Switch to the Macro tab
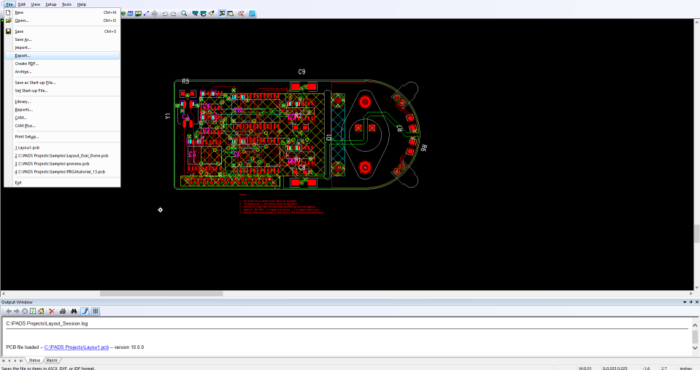The width and height of the screenshot is (700, 370). (x=52, y=360)
